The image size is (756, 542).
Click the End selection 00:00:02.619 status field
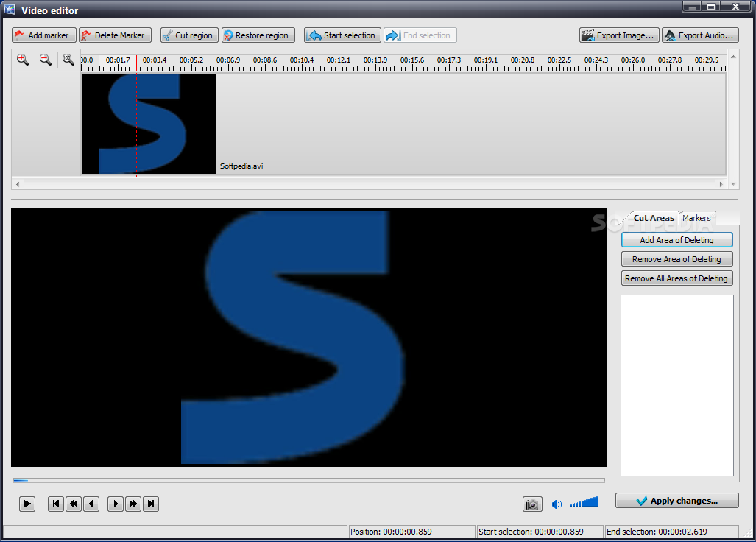[671, 532]
